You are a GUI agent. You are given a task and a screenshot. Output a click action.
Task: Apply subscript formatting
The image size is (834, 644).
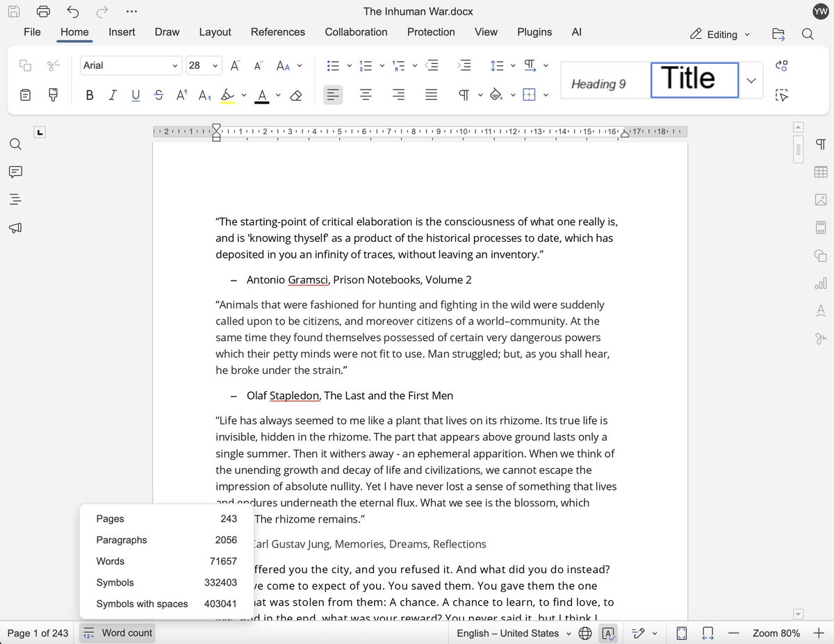204,95
